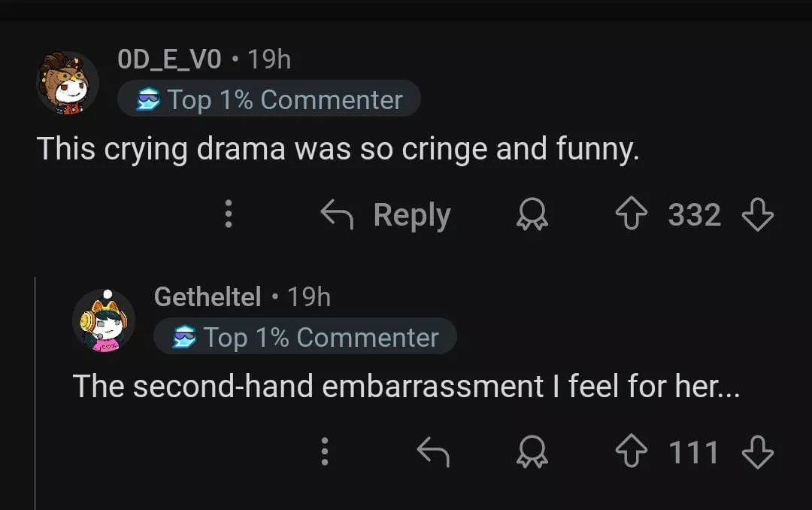Viewport: 812px width, 510px height.
Task: Tap the "This crying drama" comment text
Action: coord(338,149)
